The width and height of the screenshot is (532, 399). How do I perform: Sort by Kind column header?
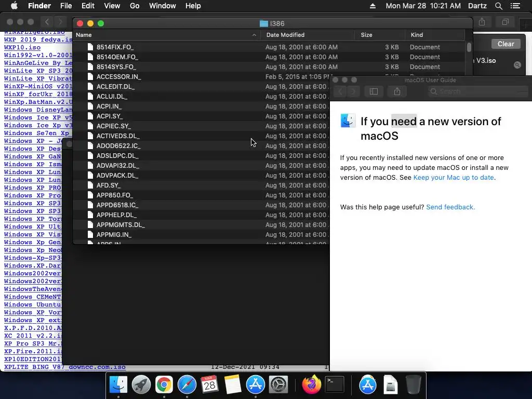point(435,35)
